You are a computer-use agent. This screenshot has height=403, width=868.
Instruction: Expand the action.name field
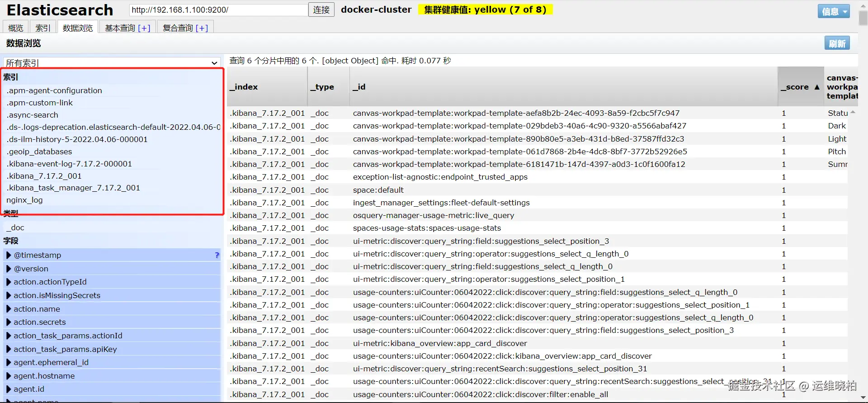tap(9, 309)
